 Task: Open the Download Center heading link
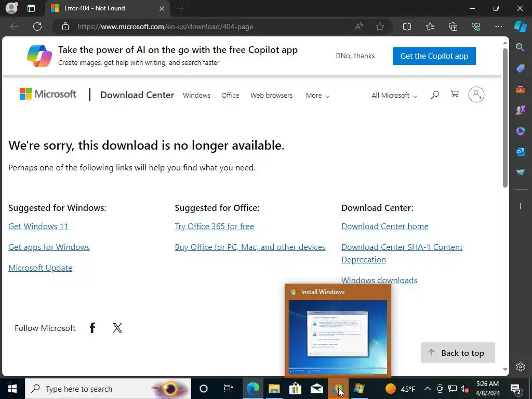pos(137,95)
